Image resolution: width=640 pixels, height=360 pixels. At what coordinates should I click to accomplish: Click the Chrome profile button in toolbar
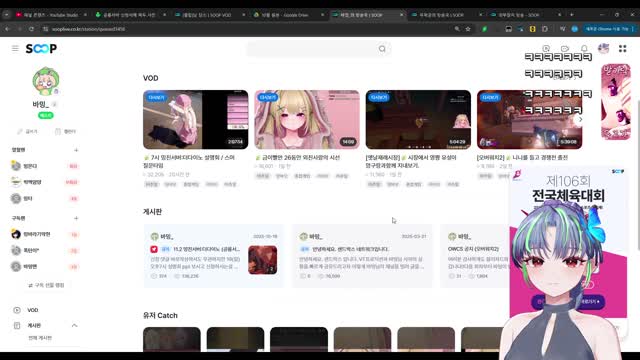tap(575, 29)
